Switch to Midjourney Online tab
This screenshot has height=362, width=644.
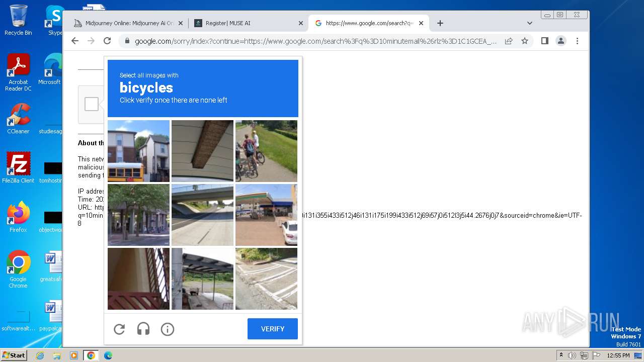coord(128,23)
